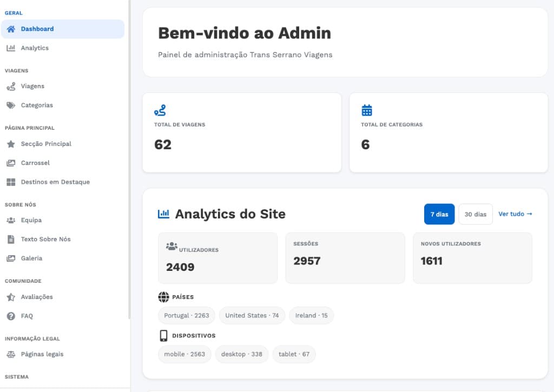Image resolution: width=554 pixels, height=392 pixels.
Task: Click the Secção Principal star icon
Action: pyautogui.click(x=11, y=144)
